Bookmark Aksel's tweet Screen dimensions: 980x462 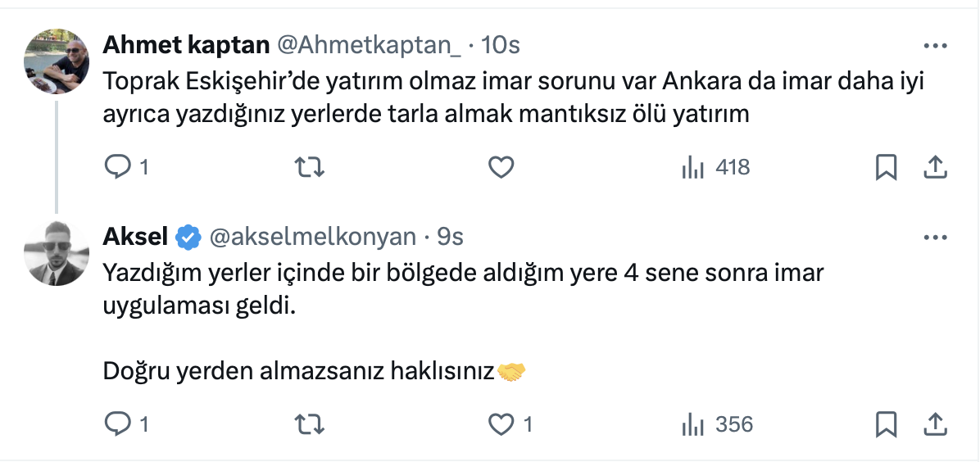point(886,424)
